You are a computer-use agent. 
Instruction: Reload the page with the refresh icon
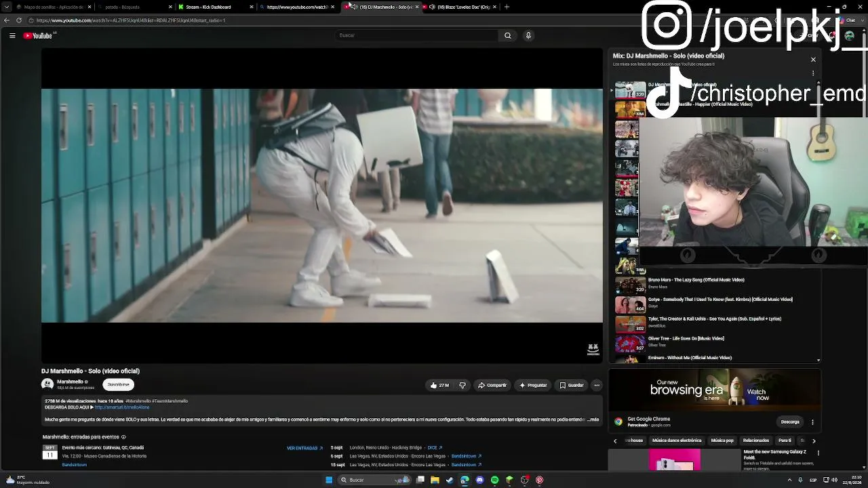[19, 20]
